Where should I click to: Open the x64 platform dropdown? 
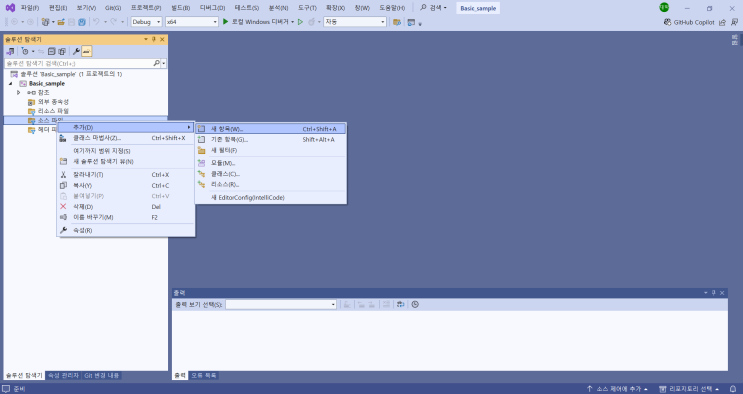[x=191, y=22]
